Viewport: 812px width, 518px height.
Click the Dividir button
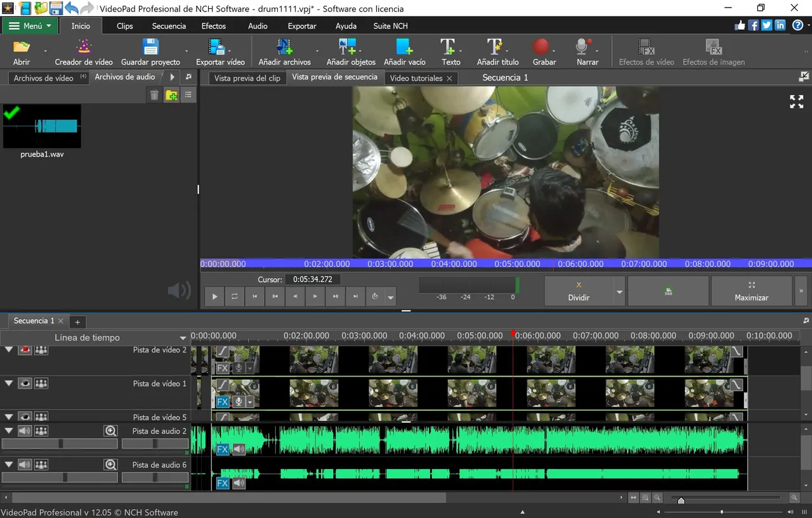[579, 291]
